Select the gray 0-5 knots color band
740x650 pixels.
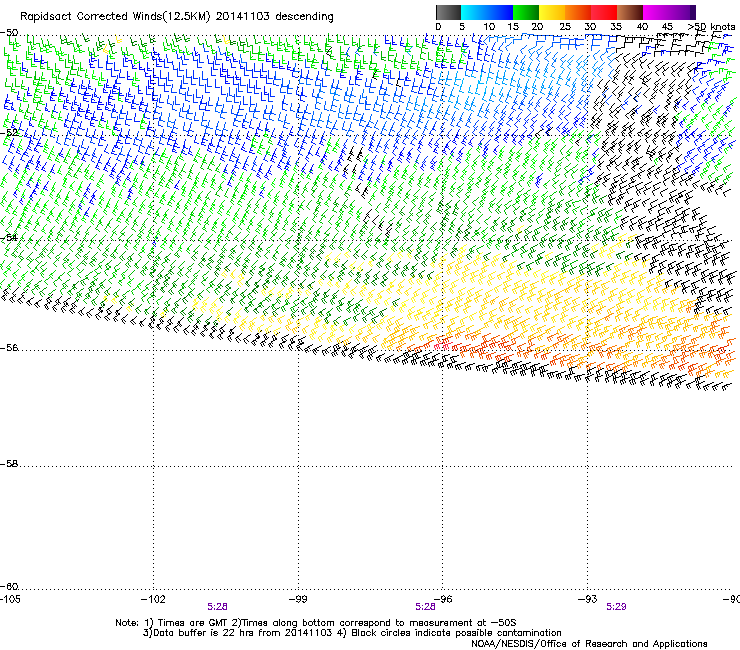448,12
